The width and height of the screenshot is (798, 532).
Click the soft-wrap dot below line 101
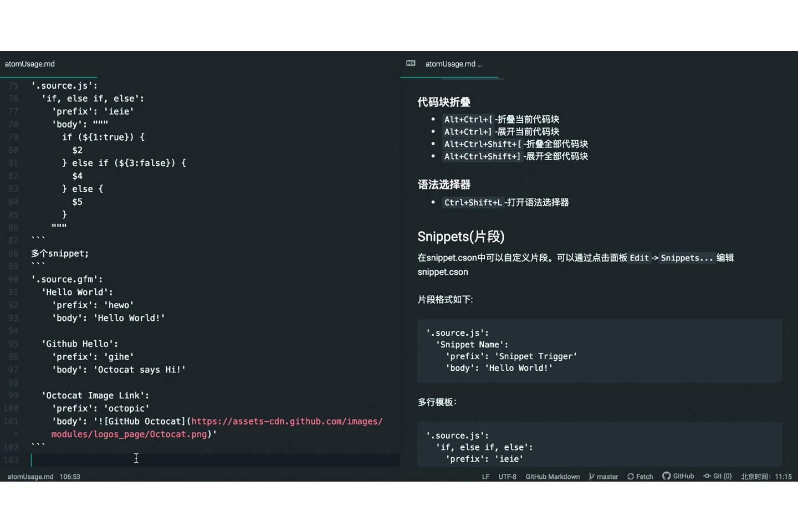(16, 434)
